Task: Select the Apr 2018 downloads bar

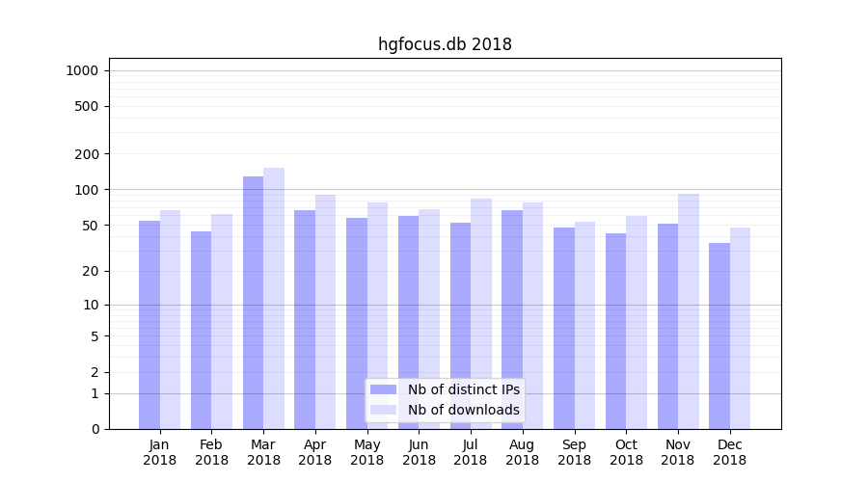Action: [x=326, y=311]
